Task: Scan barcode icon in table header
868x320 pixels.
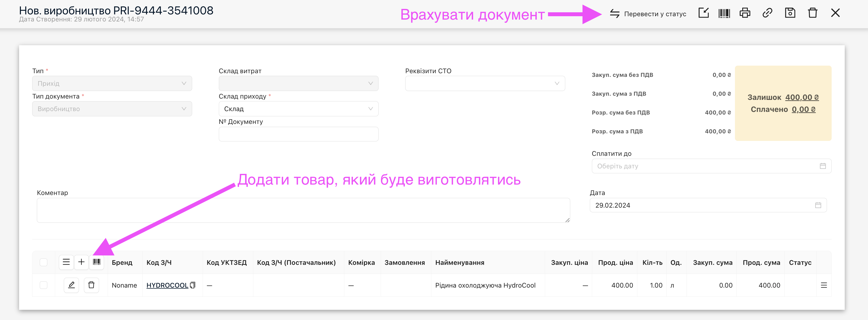Action: pos(97,262)
